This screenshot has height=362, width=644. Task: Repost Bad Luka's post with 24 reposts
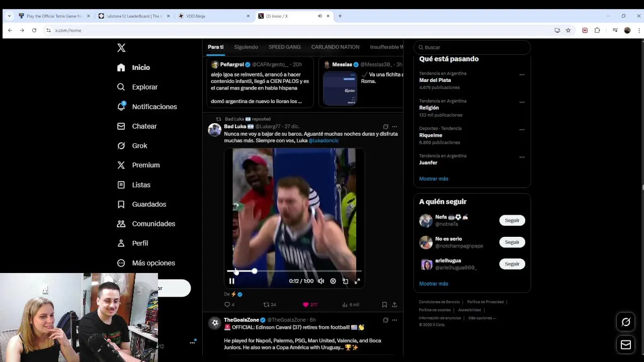point(270,305)
